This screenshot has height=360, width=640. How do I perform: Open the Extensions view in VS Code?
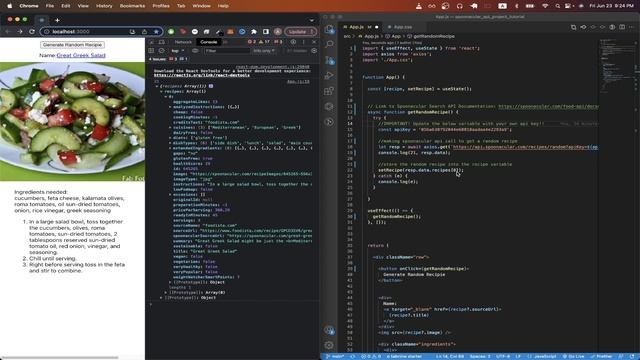329,91
